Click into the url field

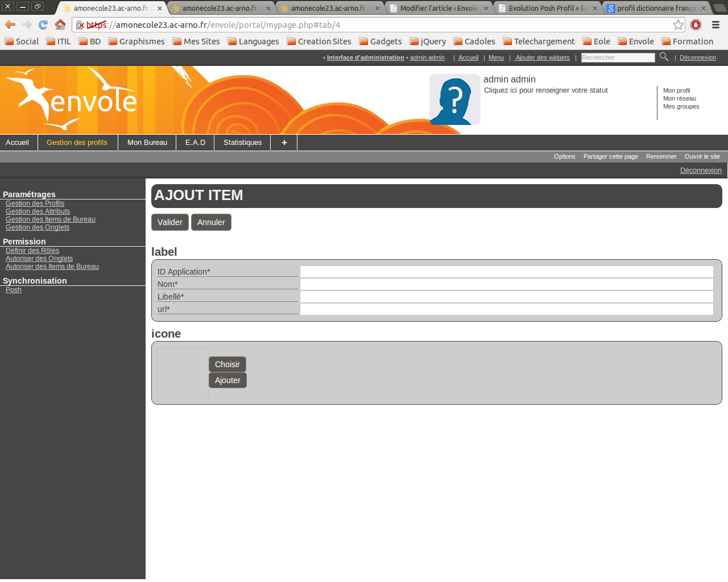[506, 309]
